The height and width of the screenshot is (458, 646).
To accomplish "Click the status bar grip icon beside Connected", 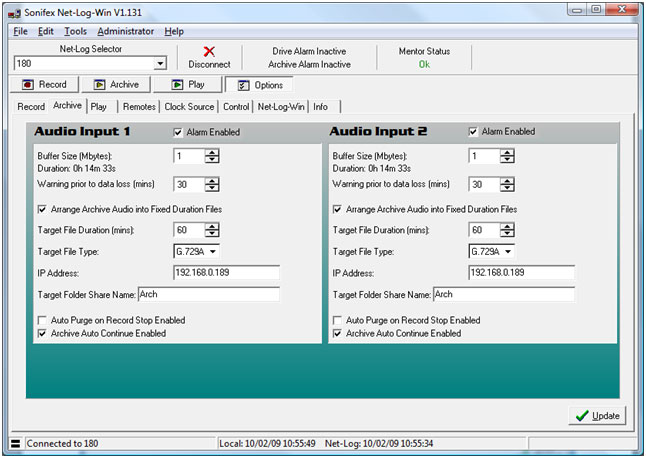I will tap(15, 444).
